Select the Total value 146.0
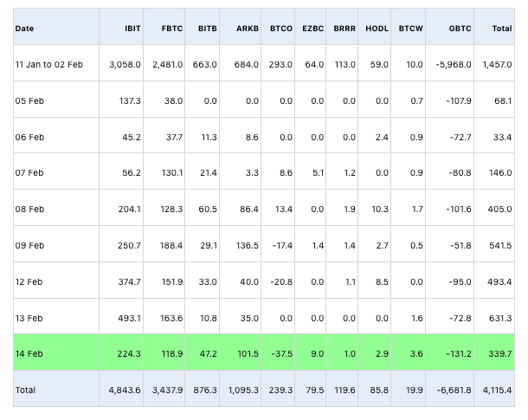Image resolution: width=528 pixels, height=420 pixels. [500, 173]
